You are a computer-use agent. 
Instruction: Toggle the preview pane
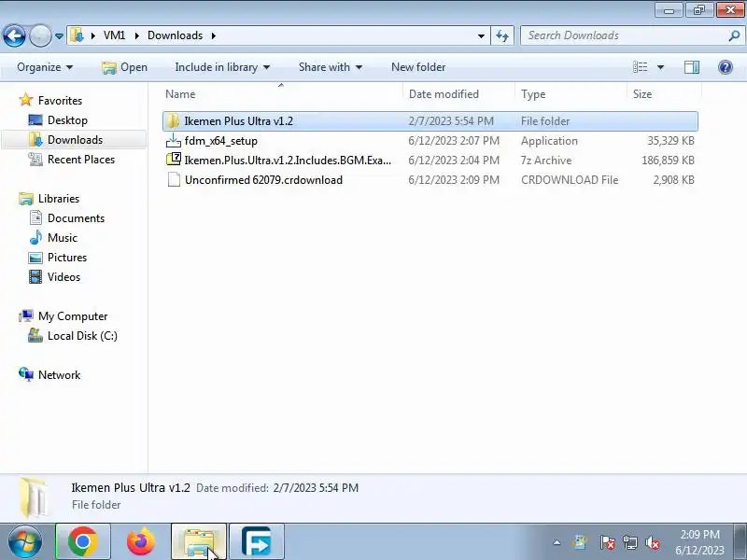[x=692, y=67]
